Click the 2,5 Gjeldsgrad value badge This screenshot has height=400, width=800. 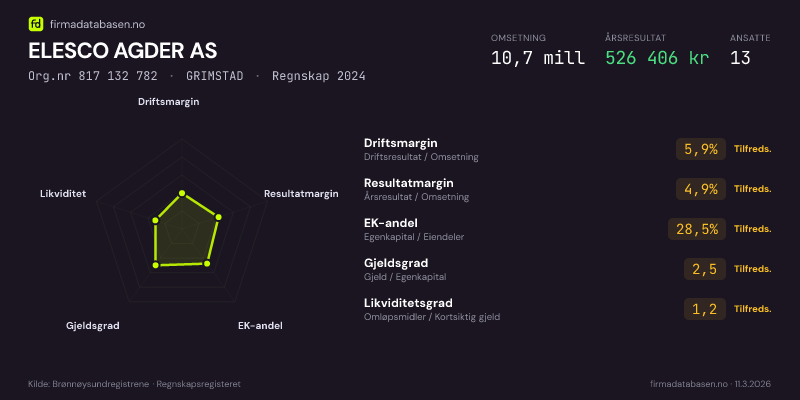pyautogui.click(x=705, y=269)
